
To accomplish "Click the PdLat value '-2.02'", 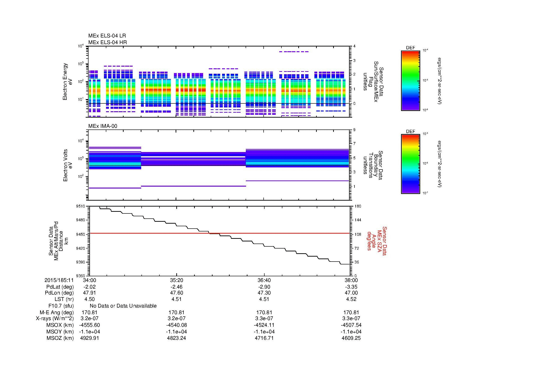I will point(89,287).
